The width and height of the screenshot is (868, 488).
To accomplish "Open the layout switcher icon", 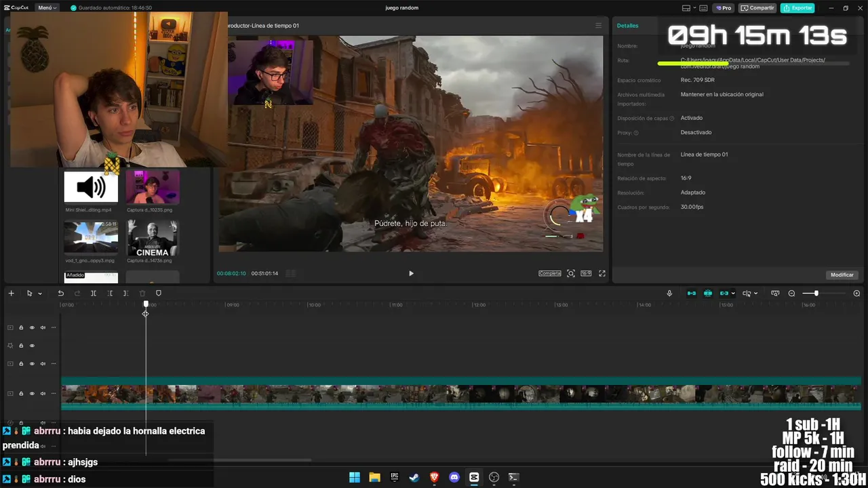I will coord(686,8).
